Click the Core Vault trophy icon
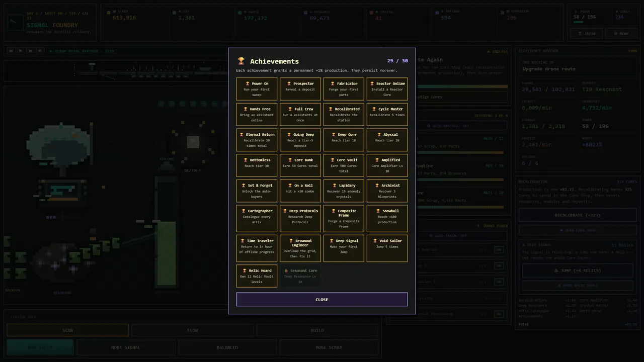This screenshot has height=362, width=644. tap(333, 160)
